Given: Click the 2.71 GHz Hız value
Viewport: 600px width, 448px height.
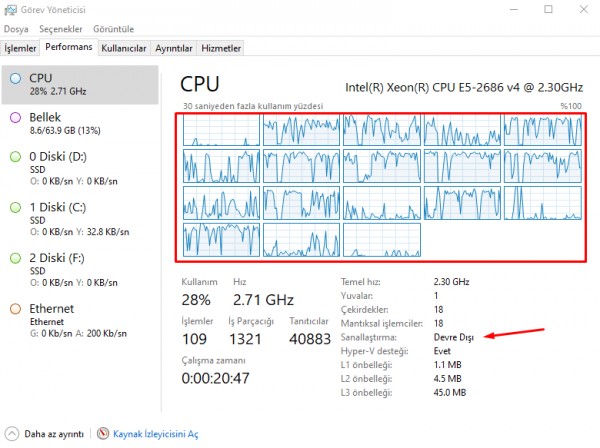Looking at the screenshot, I should 263,300.
